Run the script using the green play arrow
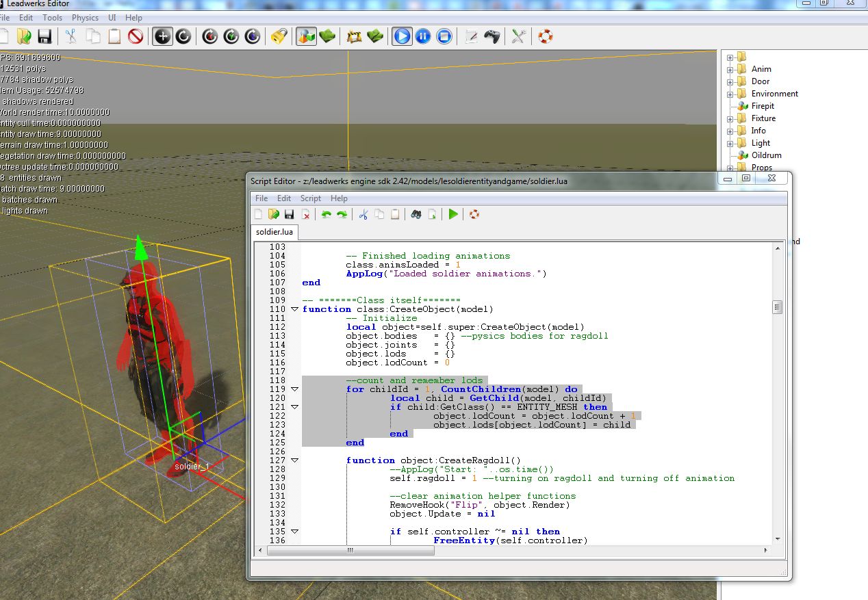Viewport: 868px width, 600px height. [454, 214]
